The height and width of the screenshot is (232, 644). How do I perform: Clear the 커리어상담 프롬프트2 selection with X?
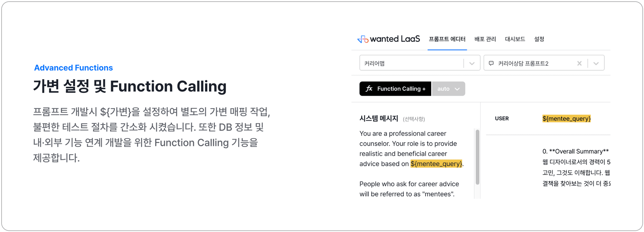(579, 63)
